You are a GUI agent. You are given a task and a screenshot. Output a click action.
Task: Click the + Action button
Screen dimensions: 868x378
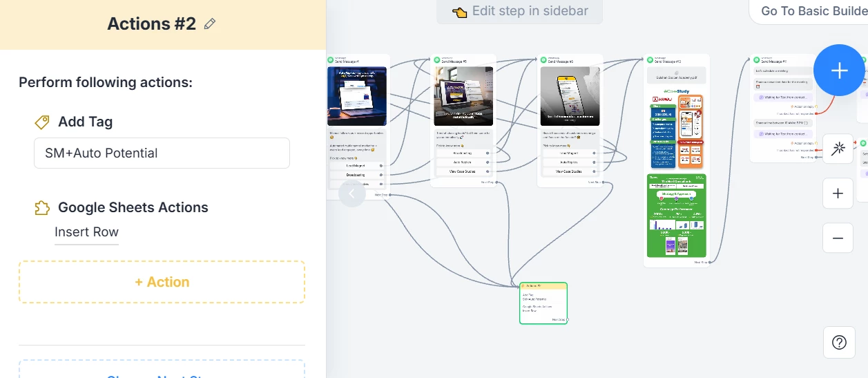click(162, 282)
